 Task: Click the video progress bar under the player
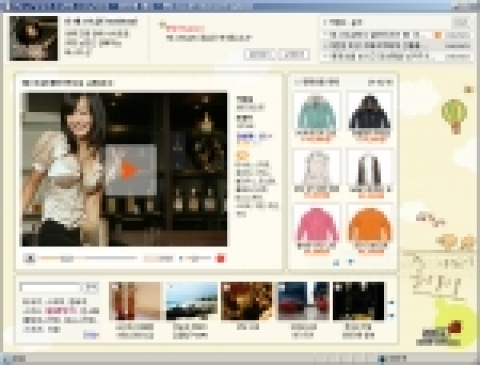(88, 258)
